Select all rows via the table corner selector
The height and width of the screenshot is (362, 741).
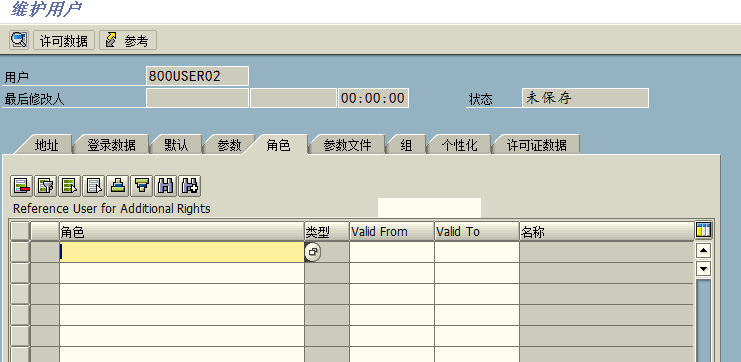click(x=20, y=231)
